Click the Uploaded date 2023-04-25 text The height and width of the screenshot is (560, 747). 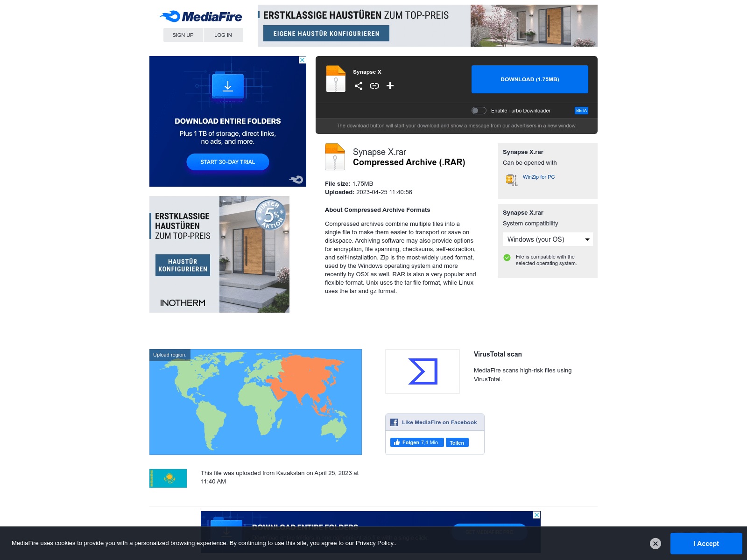click(368, 192)
